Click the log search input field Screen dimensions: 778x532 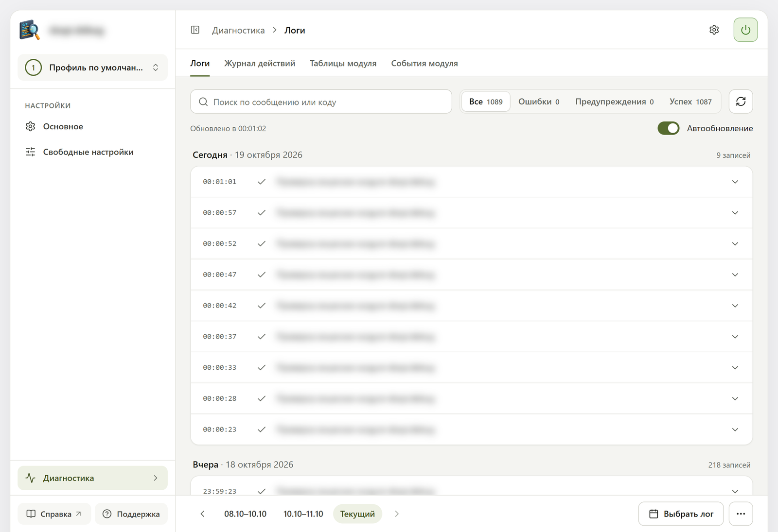pos(321,102)
